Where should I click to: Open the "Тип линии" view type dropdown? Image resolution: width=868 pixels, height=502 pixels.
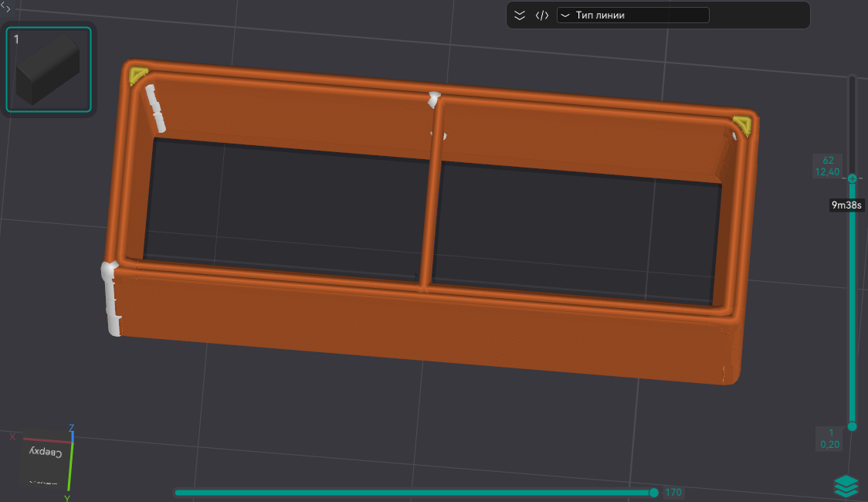[632, 15]
